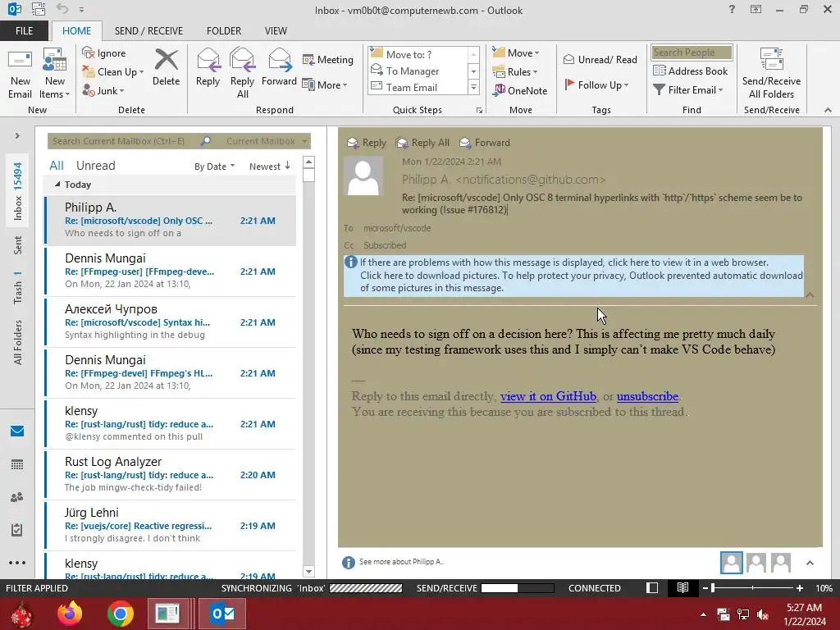Open the 'view it on GitHub' link
The width and height of the screenshot is (840, 630).
[548, 396]
